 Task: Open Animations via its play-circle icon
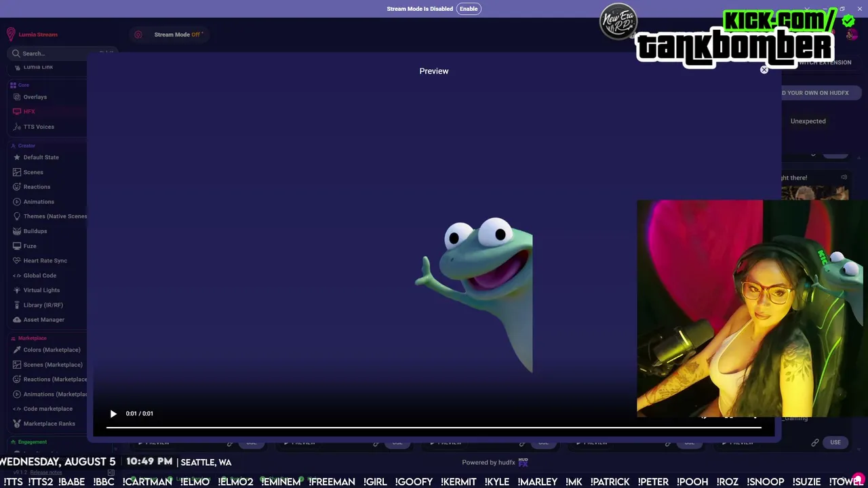(18, 202)
